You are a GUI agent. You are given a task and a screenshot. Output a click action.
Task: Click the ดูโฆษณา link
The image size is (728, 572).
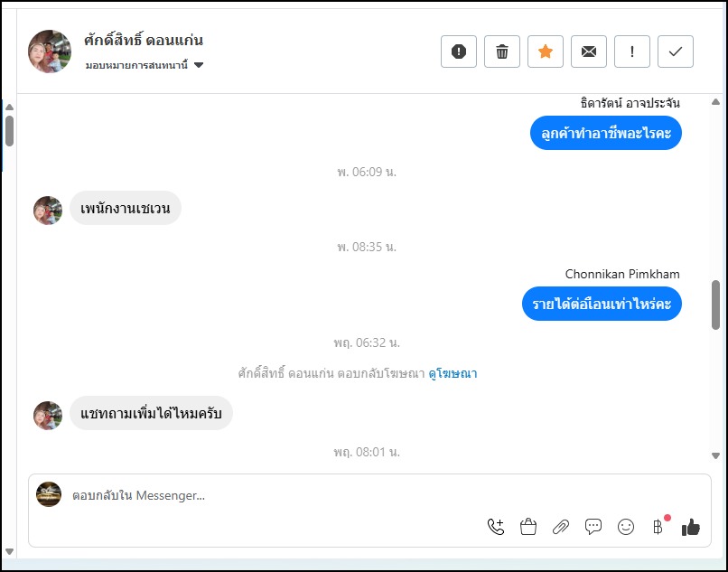click(x=453, y=373)
